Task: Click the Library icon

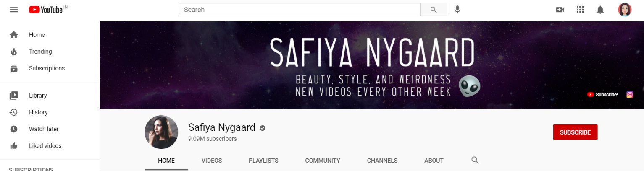Action: click(14, 96)
